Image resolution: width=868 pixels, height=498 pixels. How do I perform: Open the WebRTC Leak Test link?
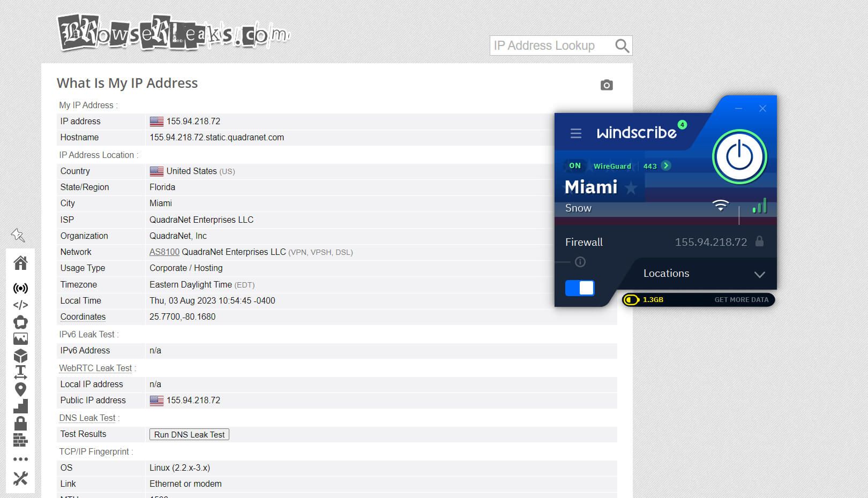point(95,368)
